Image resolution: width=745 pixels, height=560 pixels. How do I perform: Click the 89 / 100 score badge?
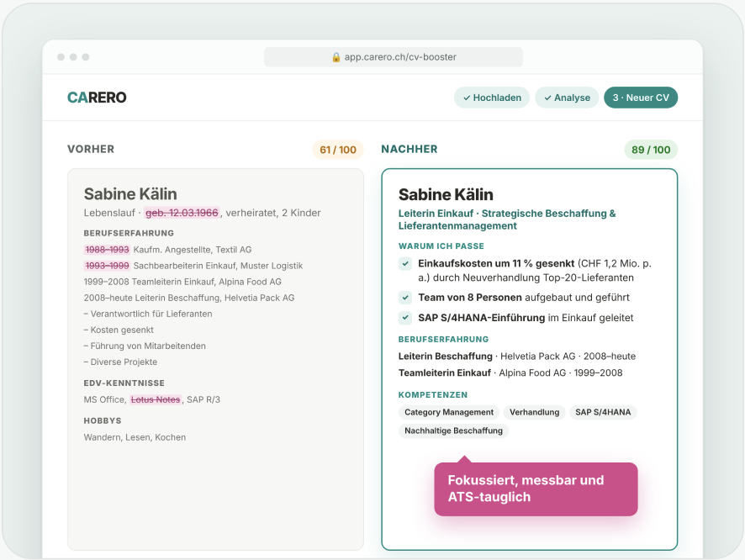click(x=651, y=150)
